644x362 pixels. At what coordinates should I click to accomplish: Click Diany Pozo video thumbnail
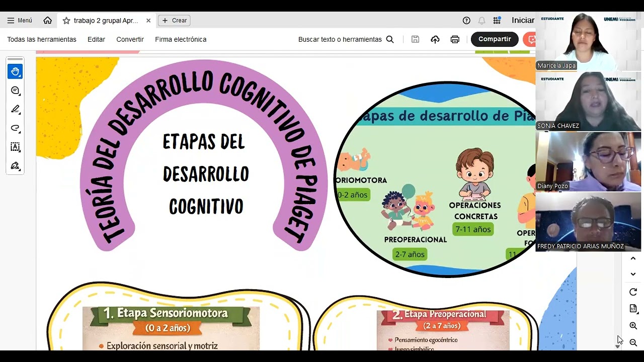point(588,161)
